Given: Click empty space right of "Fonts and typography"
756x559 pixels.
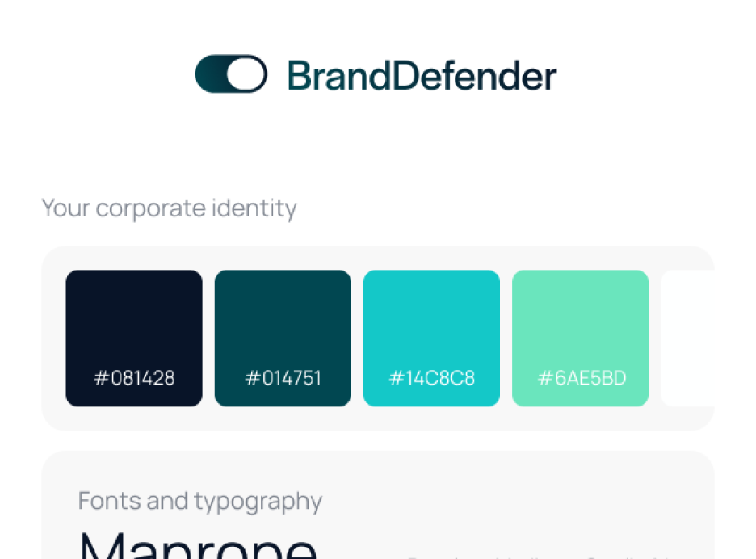Looking at the screenshot, I should (517, 501).
